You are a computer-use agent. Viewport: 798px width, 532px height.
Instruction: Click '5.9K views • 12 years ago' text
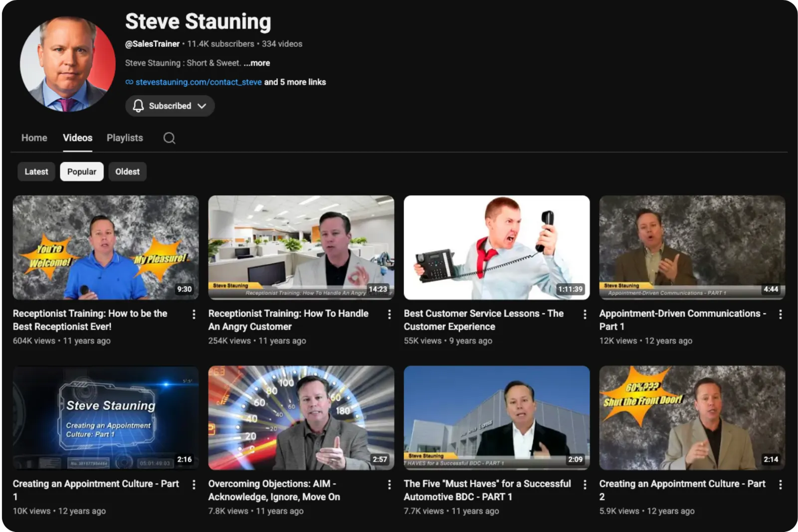coord(647,511)
